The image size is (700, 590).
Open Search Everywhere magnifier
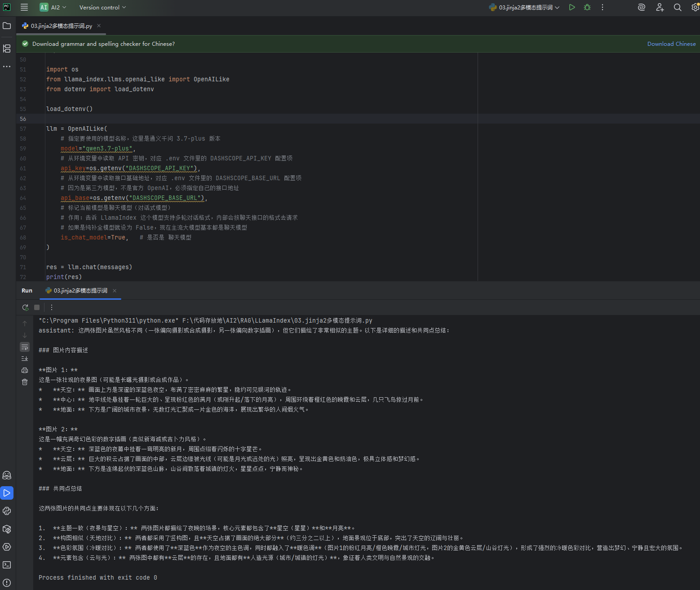point(678,7)
